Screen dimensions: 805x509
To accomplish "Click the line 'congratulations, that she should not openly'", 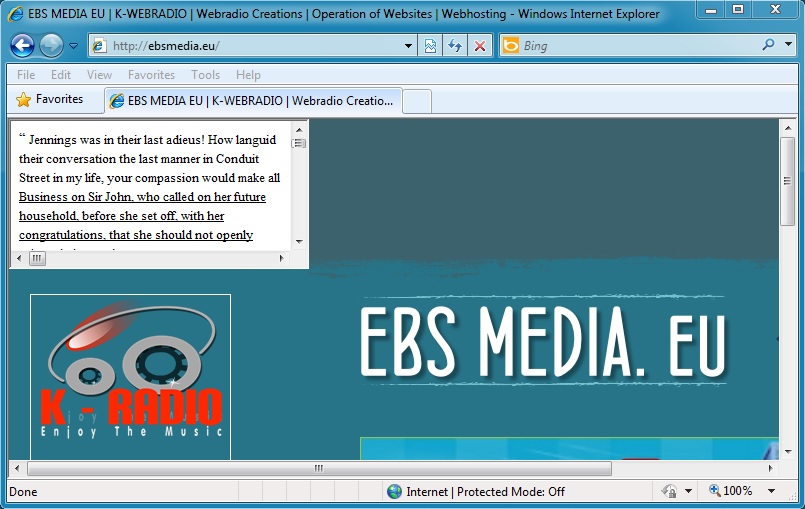I will (136, 235).
